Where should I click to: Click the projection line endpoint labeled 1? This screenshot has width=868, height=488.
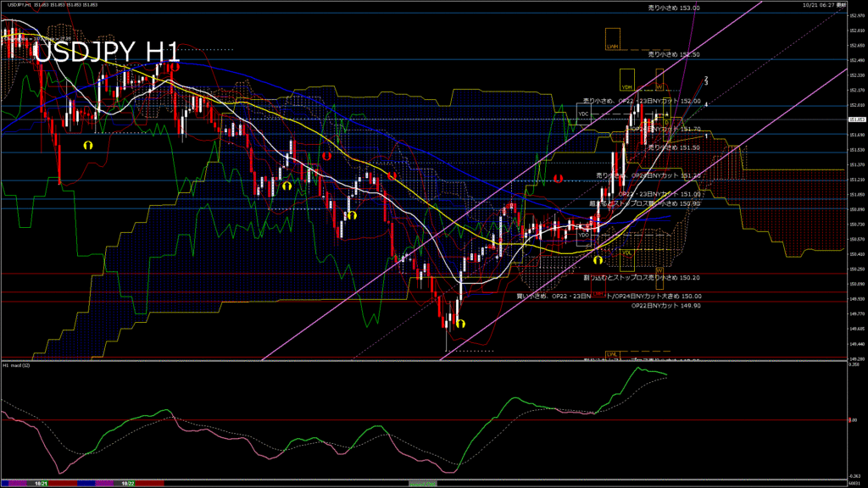click(706, 136)
